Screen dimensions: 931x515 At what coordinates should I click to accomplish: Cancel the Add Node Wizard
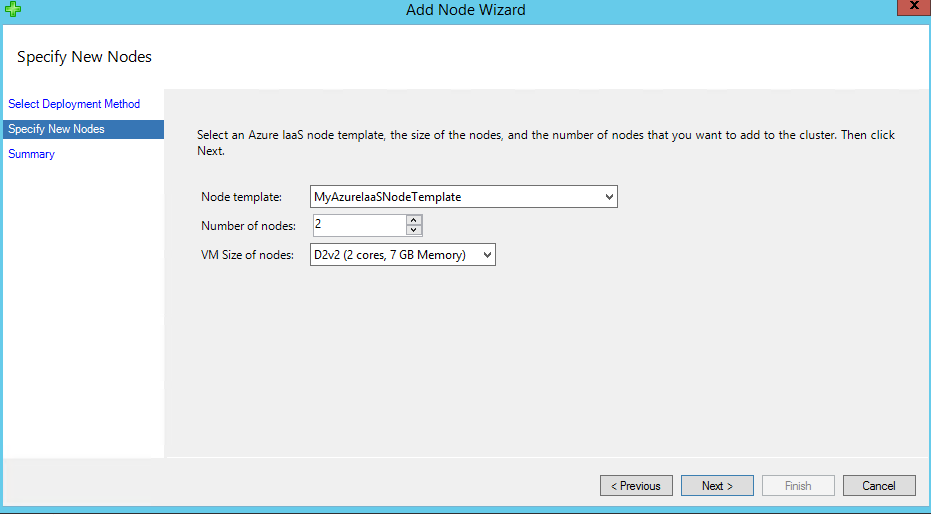coord(879,486)
